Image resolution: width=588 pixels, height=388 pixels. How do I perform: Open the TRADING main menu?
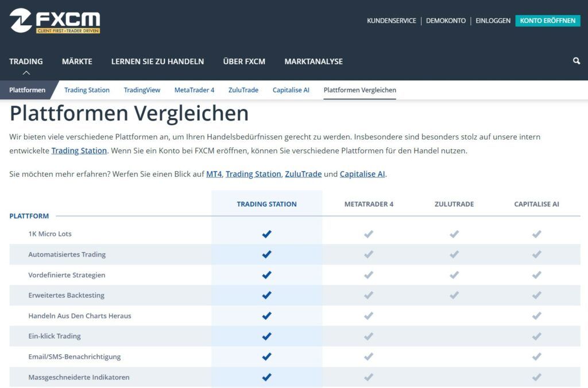pos(26,61)
